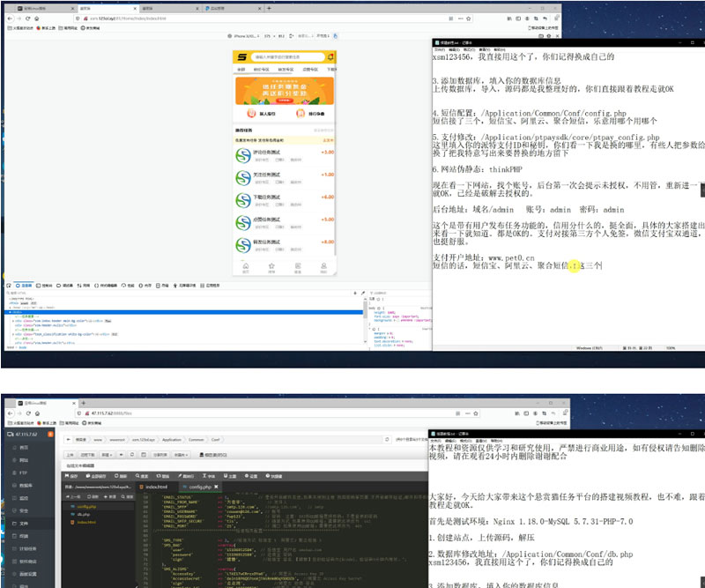705x588 pixels.
Task: Open the throttling dropdown in responsive toolbar
Action: point(323,36)
